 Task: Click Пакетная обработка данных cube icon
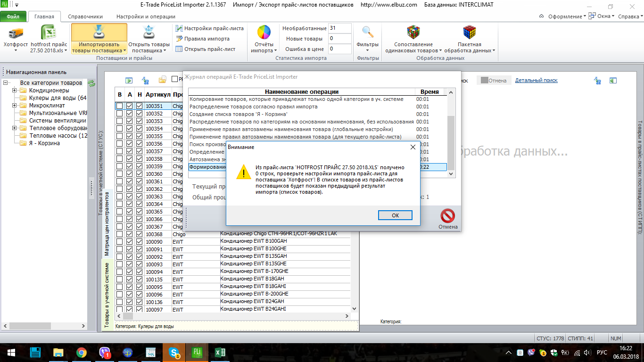(470, 33)
